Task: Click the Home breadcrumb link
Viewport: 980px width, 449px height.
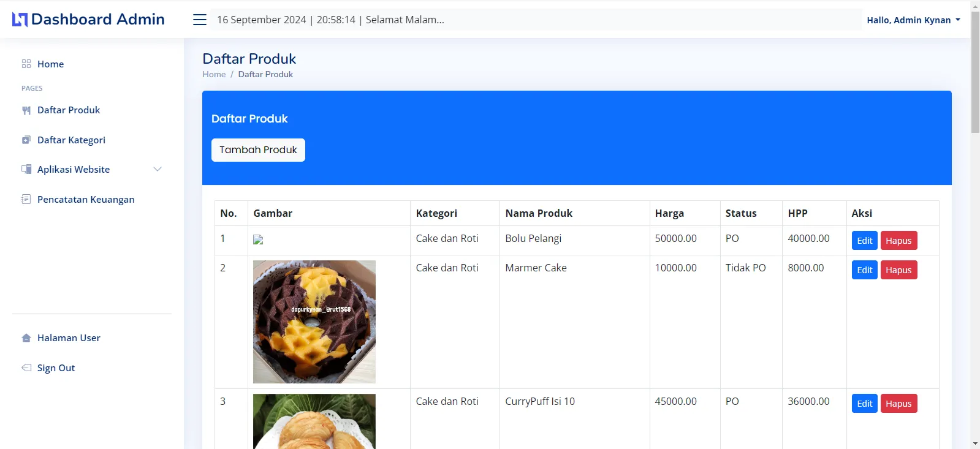Action: tap(214, 74)
